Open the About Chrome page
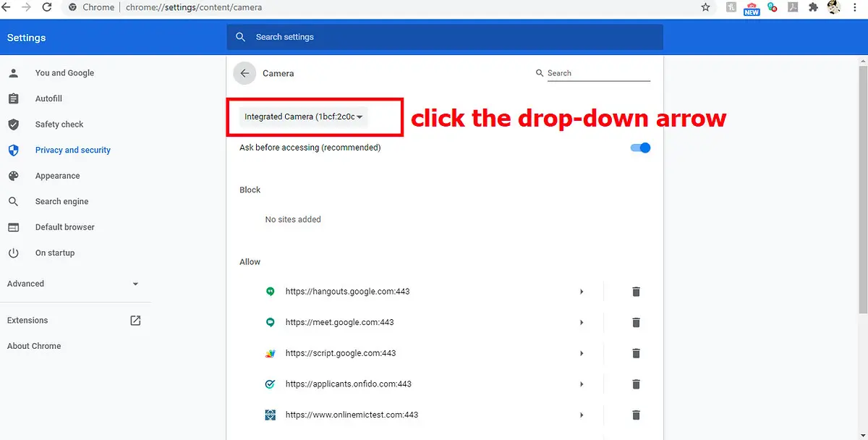 tap(34, 346)
